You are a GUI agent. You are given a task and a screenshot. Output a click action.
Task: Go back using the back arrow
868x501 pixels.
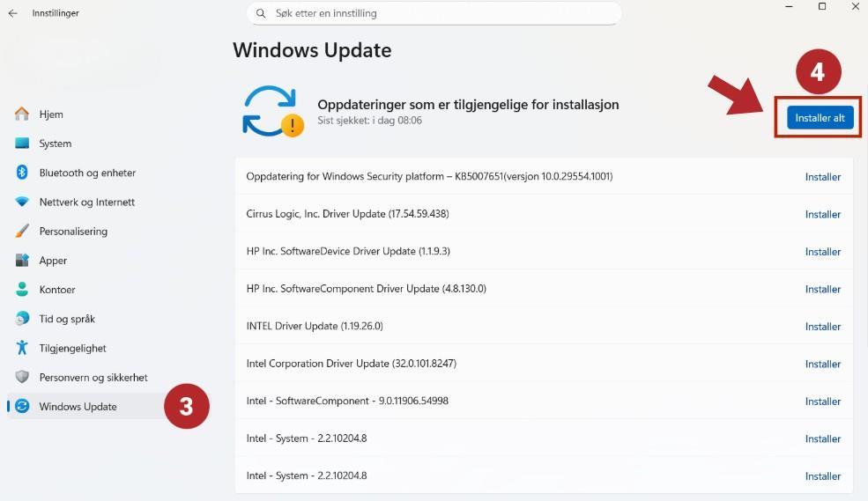[12, 13]
